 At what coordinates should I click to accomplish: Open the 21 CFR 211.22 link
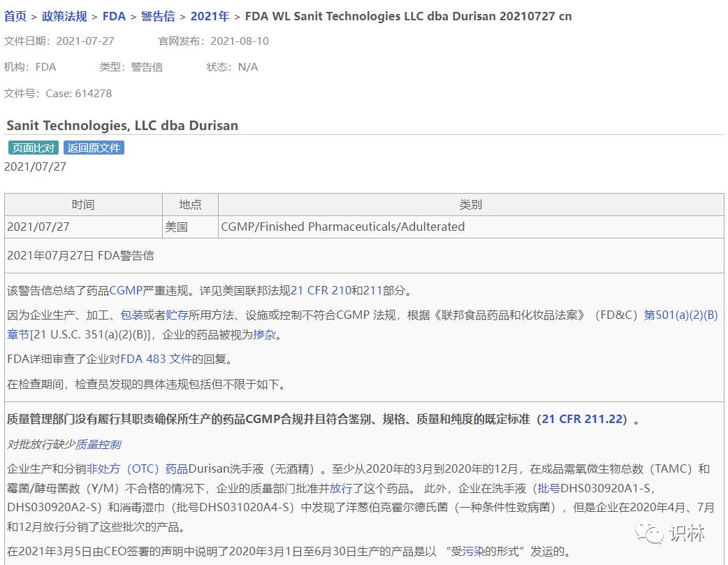click(x=582, y=419)
